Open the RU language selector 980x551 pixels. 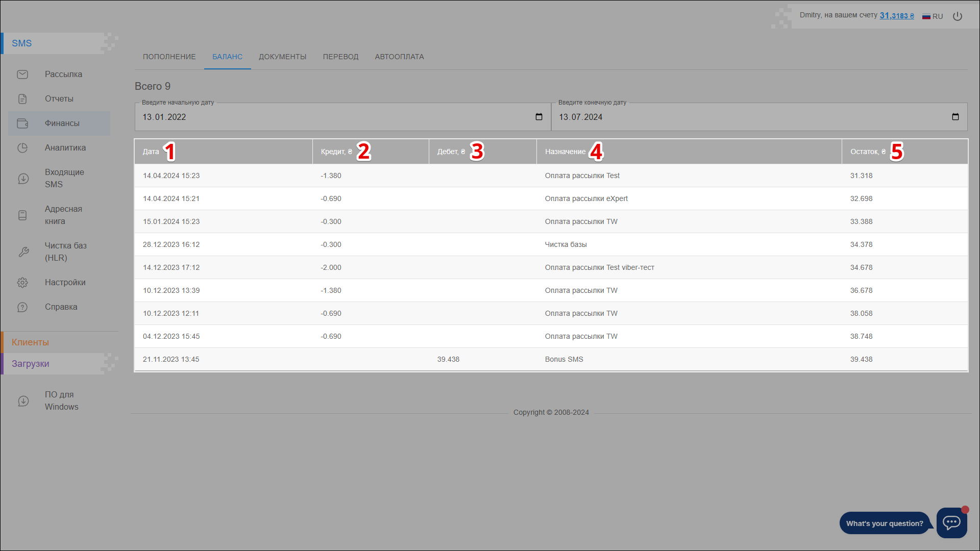933,16
